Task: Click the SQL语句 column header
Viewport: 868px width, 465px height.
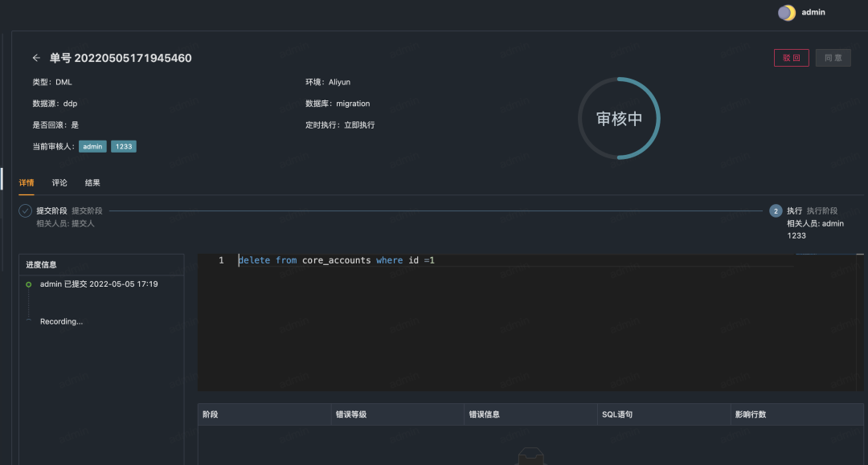Action: point(664,414)
